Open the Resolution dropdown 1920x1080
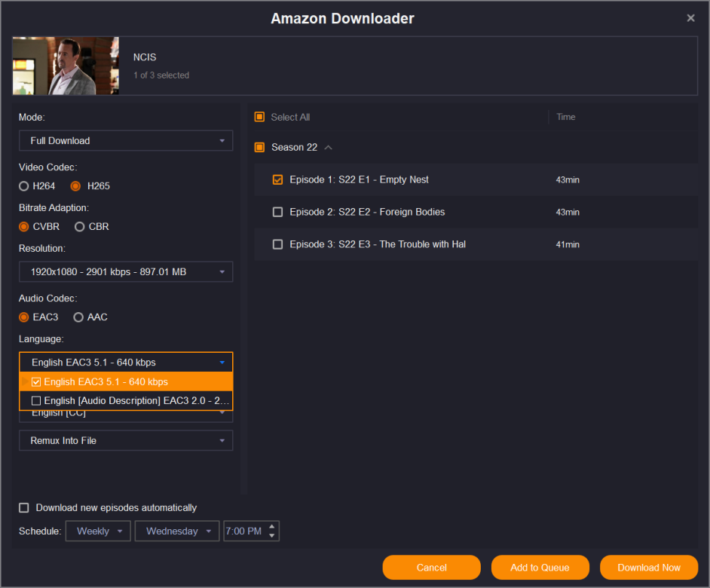The width and height of the screenshot is (710, 588). point(126,271)
